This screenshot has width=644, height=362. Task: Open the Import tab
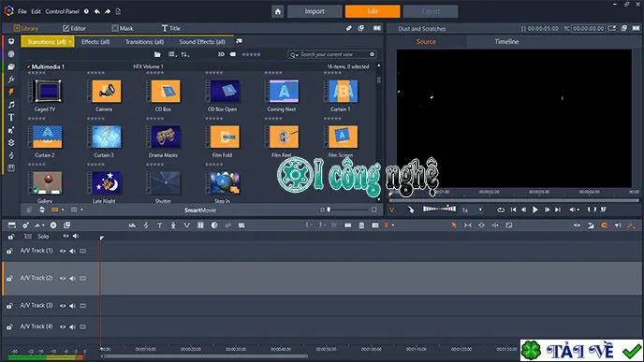(x=315, y=11)
